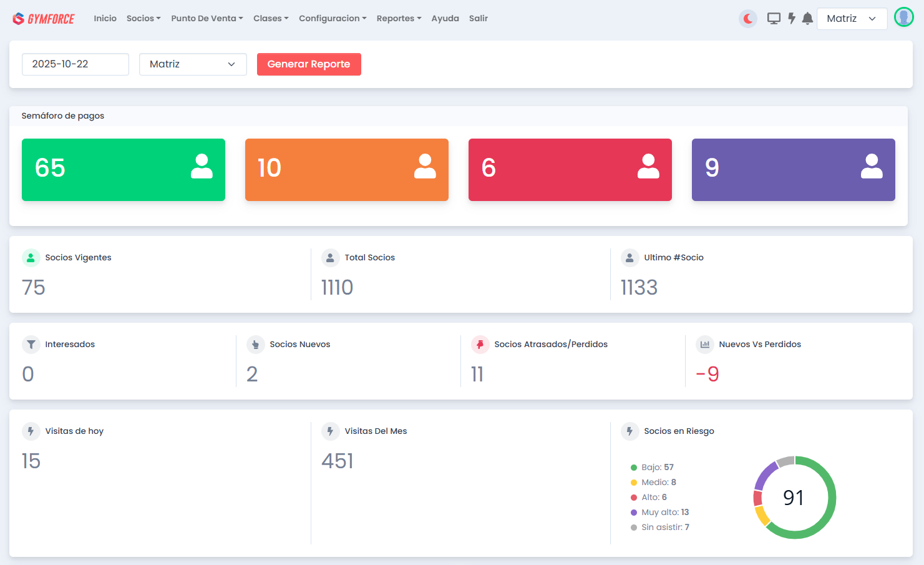Go to the Inicio menu item

coord(105,19)
